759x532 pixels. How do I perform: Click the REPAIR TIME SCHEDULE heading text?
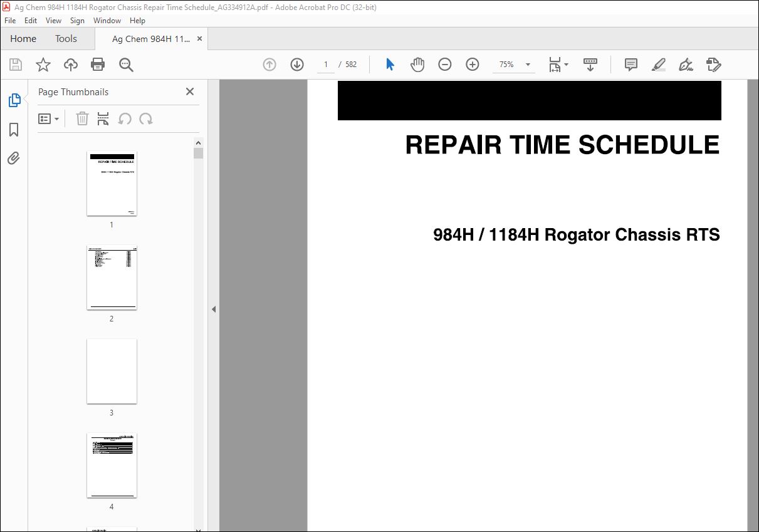click(x=562, y=145)
